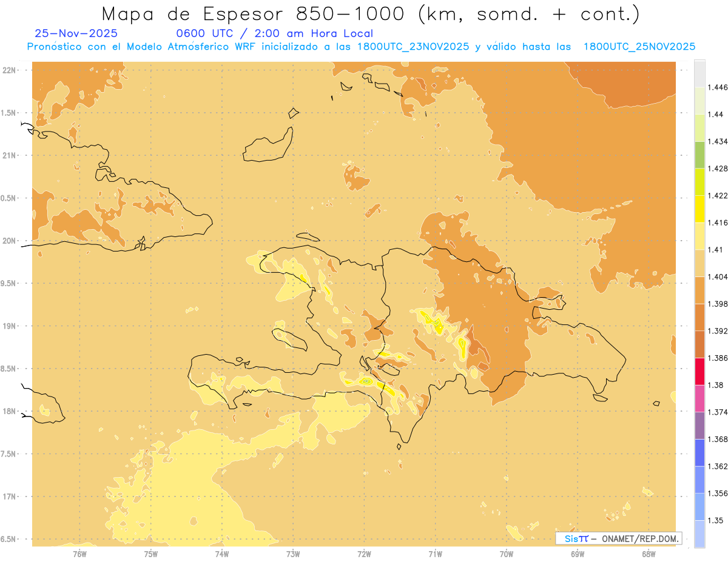Select the legend value 1.398
This screenshot has width=728, height=562.
[718, 304]
